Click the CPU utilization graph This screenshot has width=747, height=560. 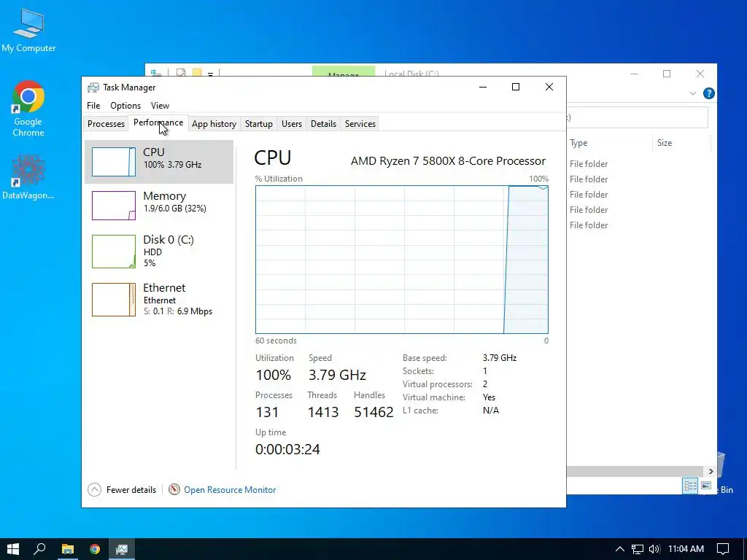402,260
